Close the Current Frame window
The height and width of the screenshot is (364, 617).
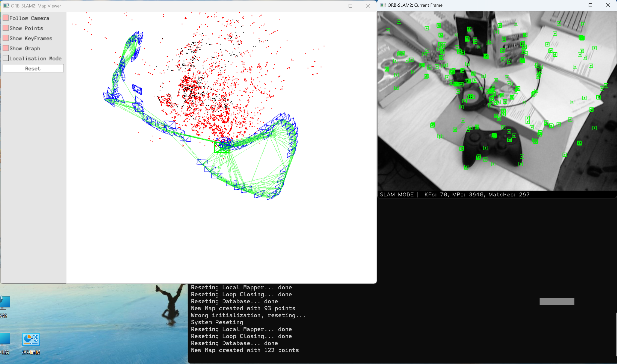[608, 5]
